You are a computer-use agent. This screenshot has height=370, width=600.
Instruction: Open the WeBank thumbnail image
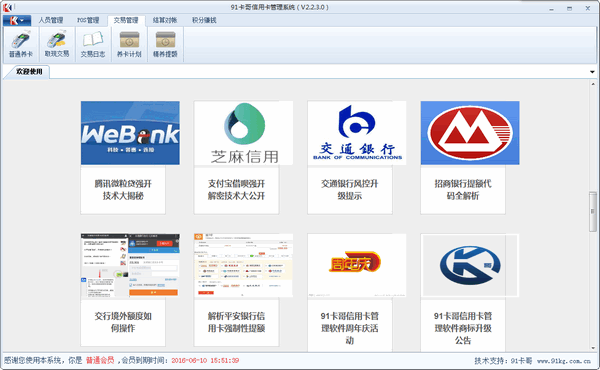coord(130,133)
